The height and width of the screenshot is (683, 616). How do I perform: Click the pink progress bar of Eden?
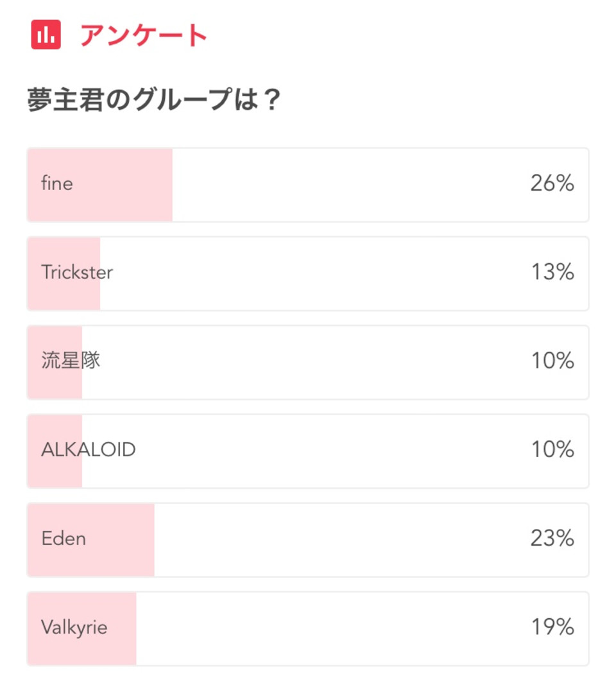tap(91, 540)
